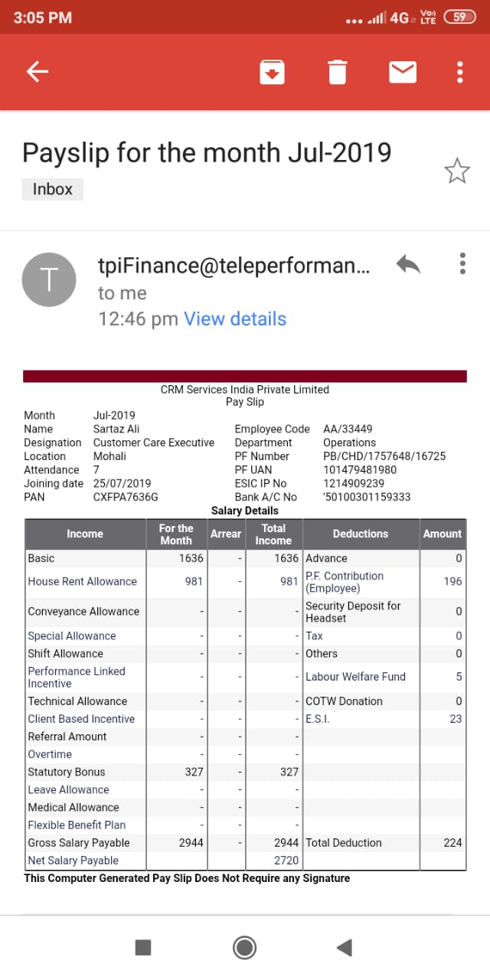This screenshot has width=490, height=980.
Task: Delete the email with trash icon
Action: (x=337, y=72)
